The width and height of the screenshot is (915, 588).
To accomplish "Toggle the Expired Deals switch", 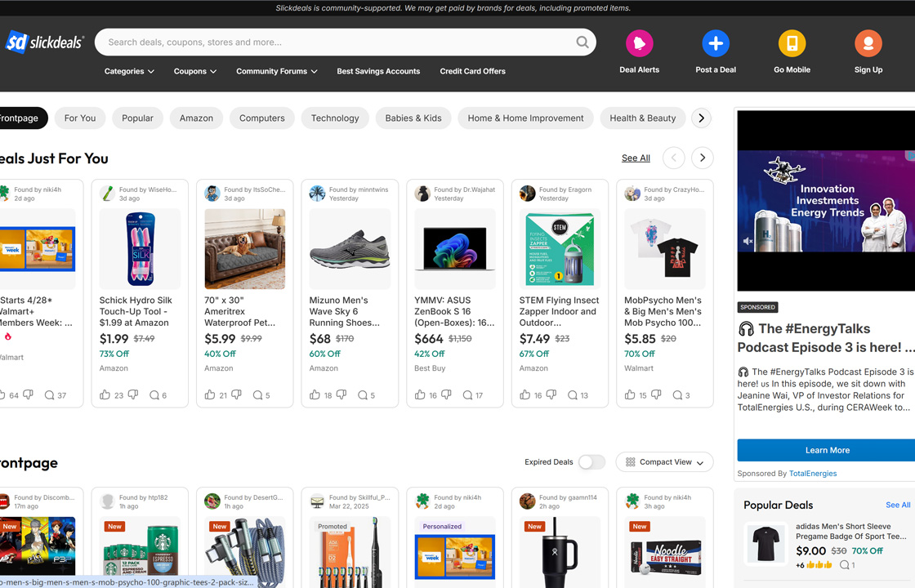I will pos(591,462).
